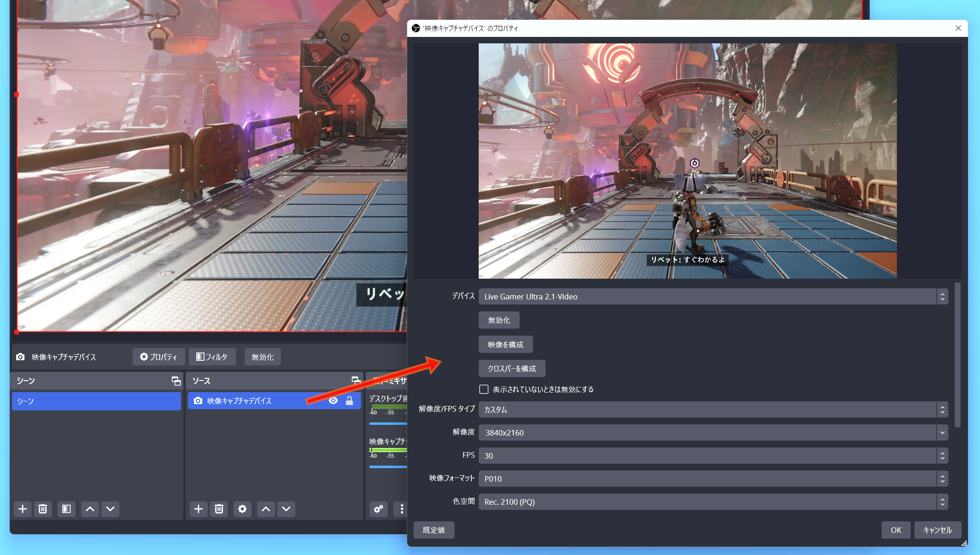
Task: Click camera icon of source in toolbar
Action: pos(20,357)
